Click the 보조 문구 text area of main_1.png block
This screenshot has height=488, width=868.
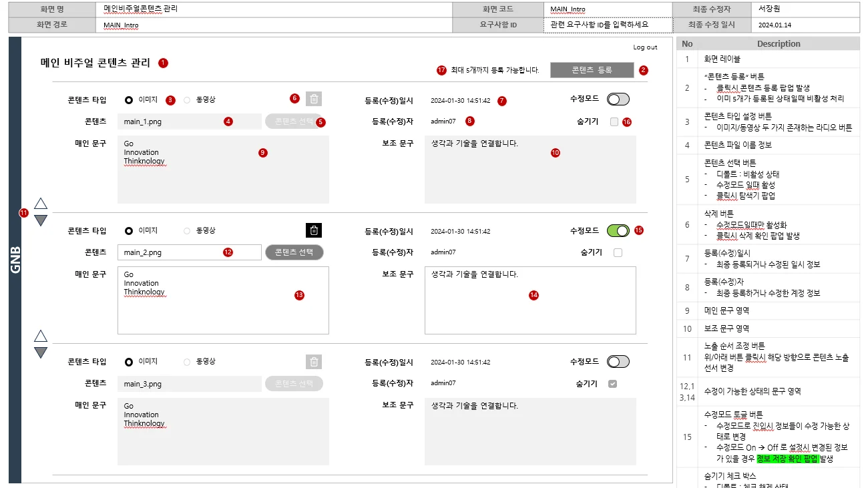click(530, 170)
